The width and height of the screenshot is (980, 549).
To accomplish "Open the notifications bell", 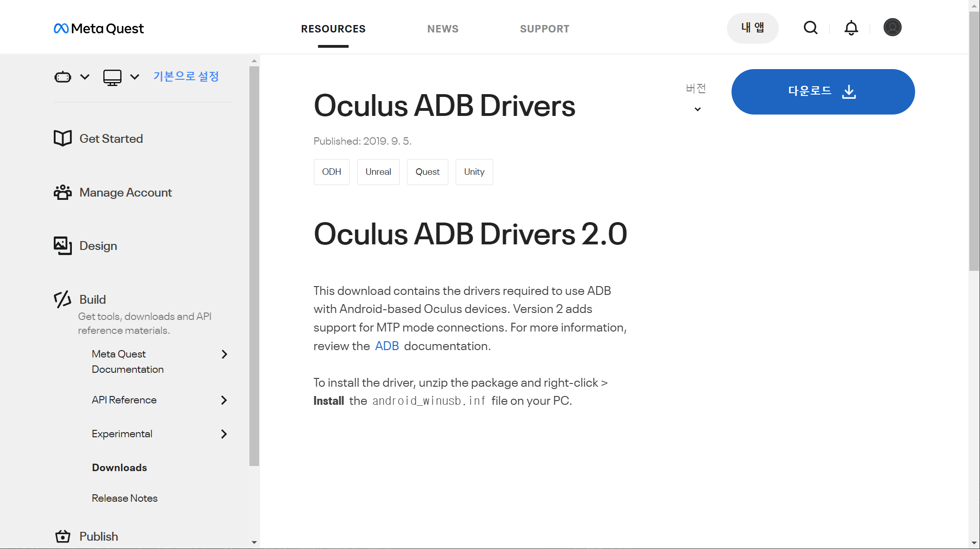I will [851, 28].
